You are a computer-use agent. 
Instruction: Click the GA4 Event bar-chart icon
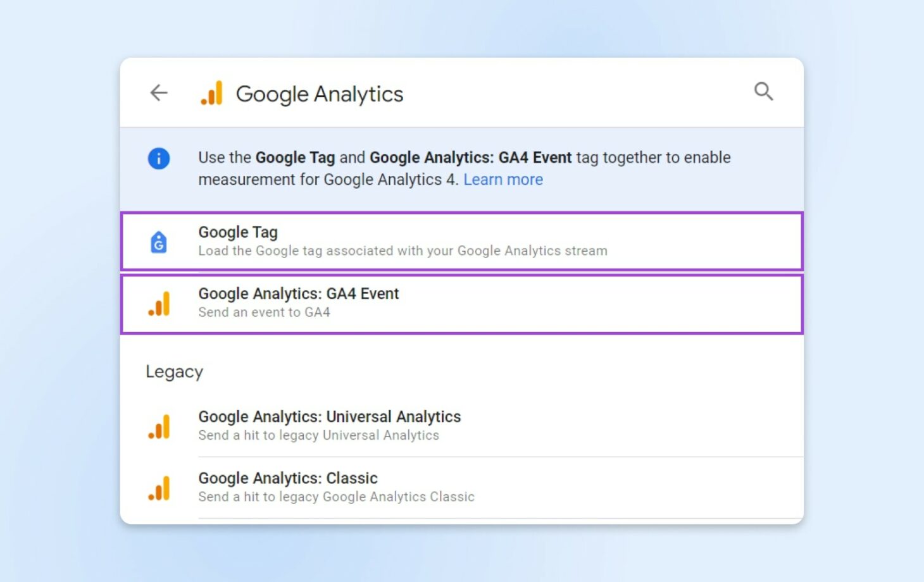pyautogui.click(x=159, y=304)
